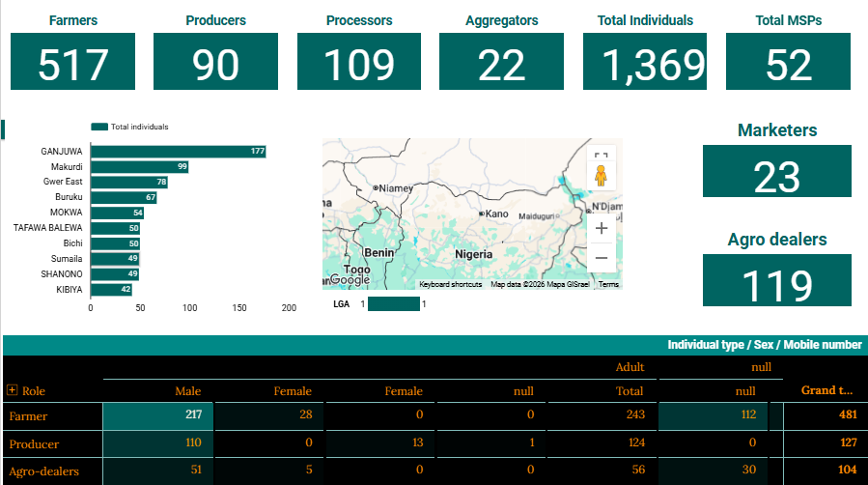Expand the Role row header
Viewport: 868px width, 485px height.
tap(12, 390)
